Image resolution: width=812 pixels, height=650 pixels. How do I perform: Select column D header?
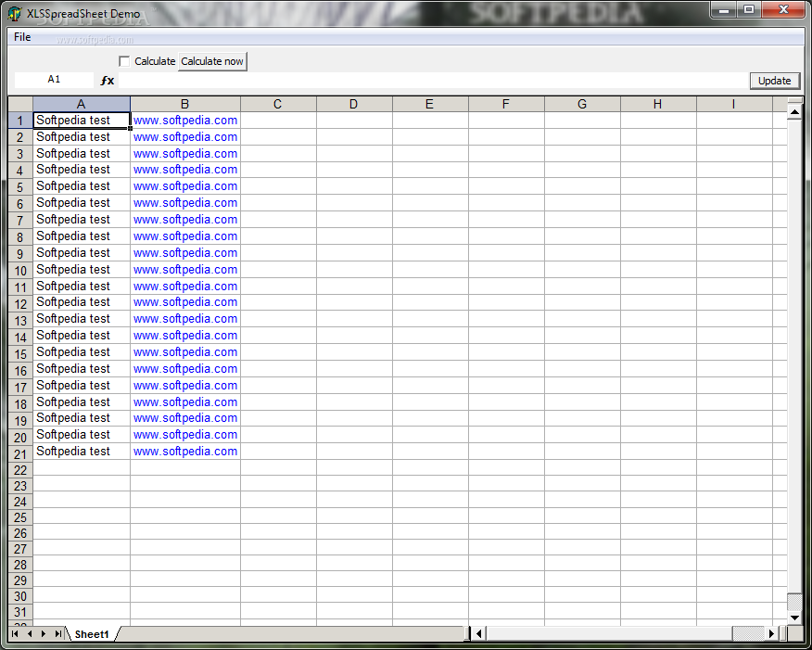point(354,104)
